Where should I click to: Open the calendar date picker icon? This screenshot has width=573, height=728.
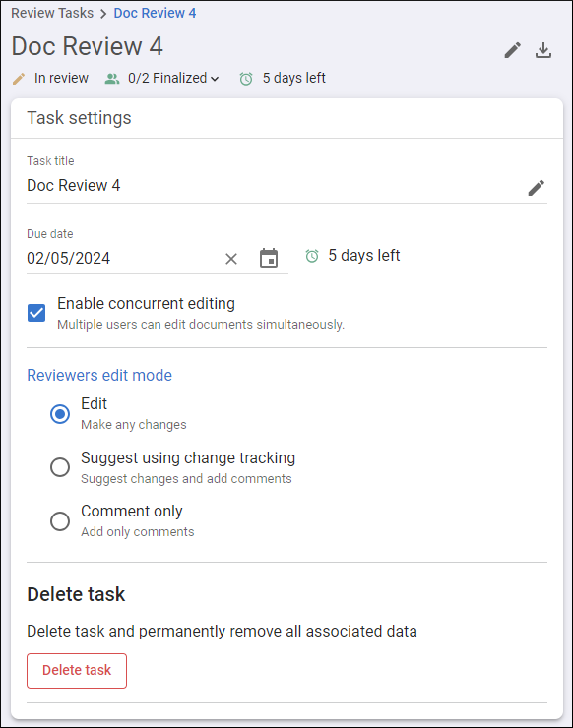point(269,258)
